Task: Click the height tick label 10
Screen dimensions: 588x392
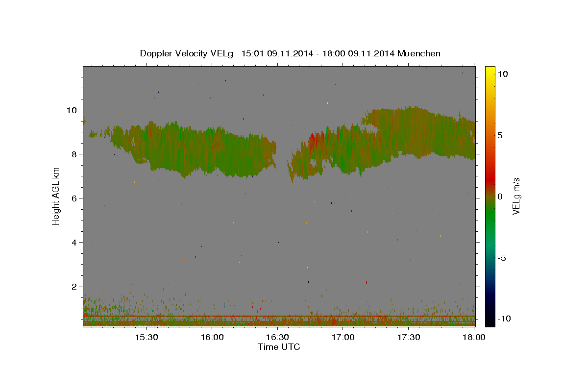Action: tap(72, 110)
